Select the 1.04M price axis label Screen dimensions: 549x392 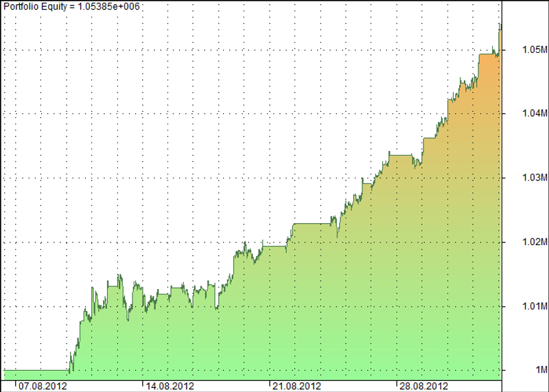coord(535,113)
